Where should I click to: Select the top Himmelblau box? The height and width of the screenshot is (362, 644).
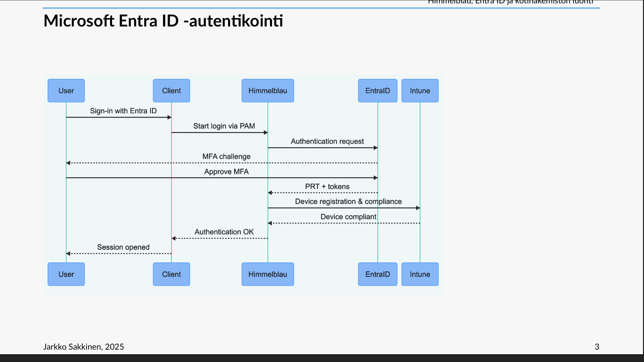(x=268, y=90)
